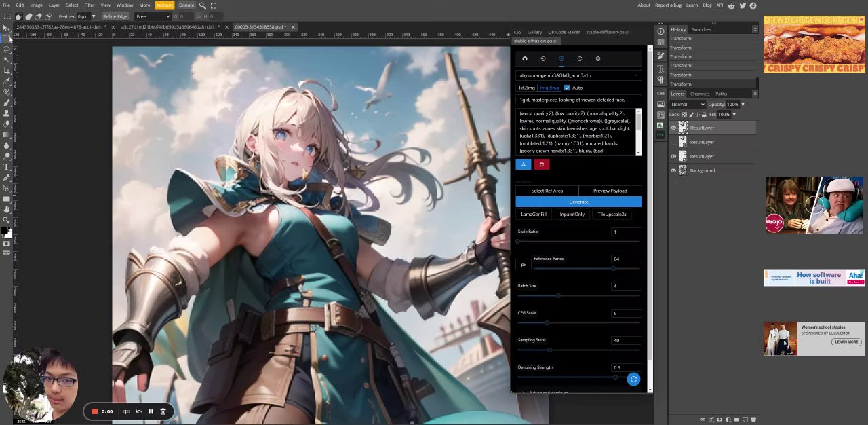
Task: Select the Type tool in toolbar
Action: point(7,167)
